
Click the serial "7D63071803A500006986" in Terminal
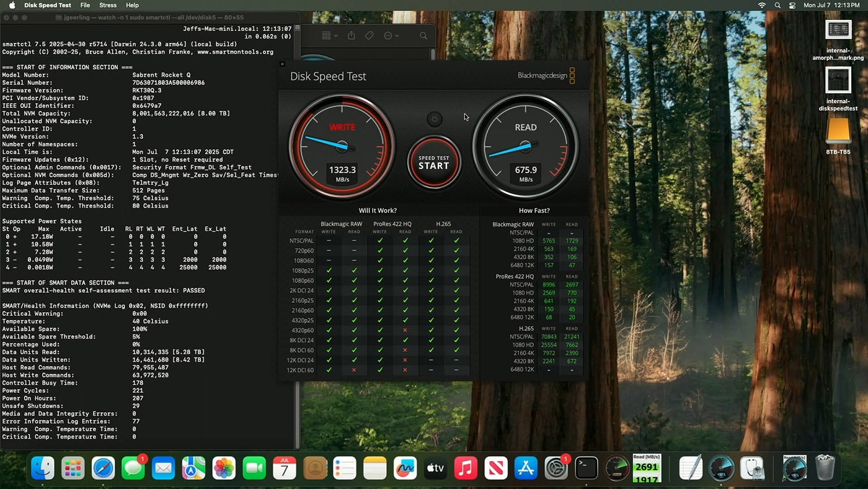point(169,83)
